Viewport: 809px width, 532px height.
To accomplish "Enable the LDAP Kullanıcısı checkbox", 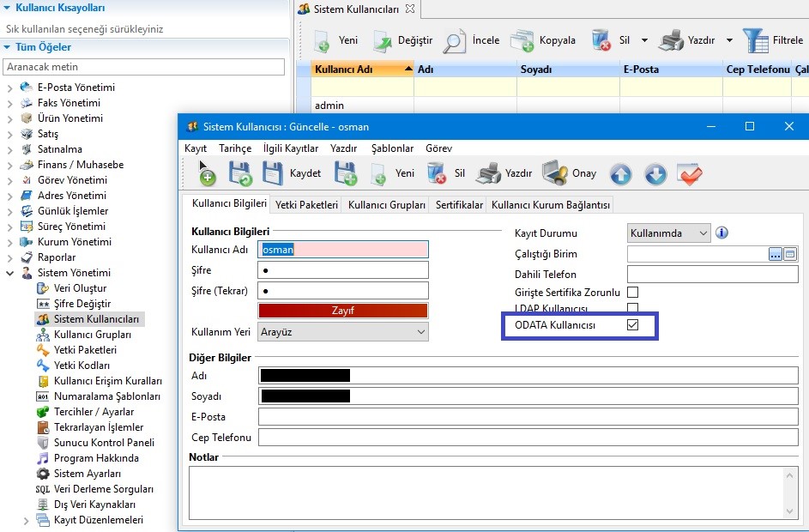I will tap(633, 308).
